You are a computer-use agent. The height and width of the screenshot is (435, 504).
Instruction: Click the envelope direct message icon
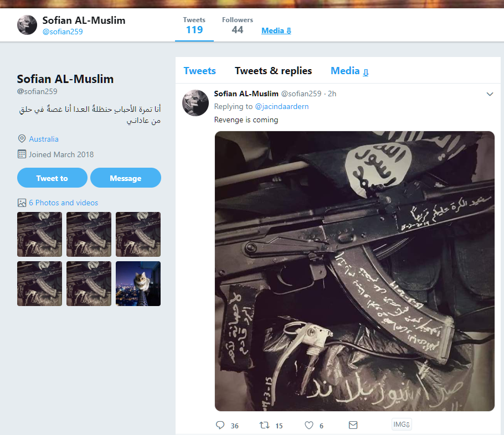tap(353, 425)
